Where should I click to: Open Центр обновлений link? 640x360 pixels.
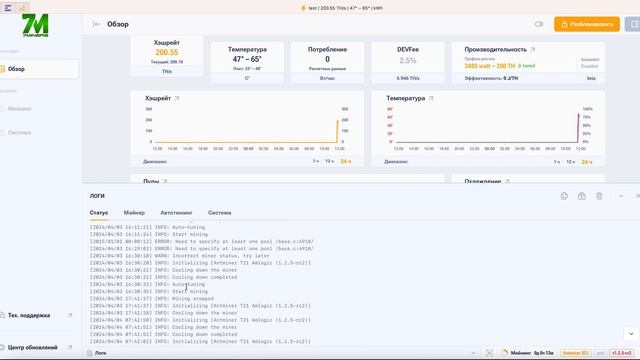(x=32, y=348)
